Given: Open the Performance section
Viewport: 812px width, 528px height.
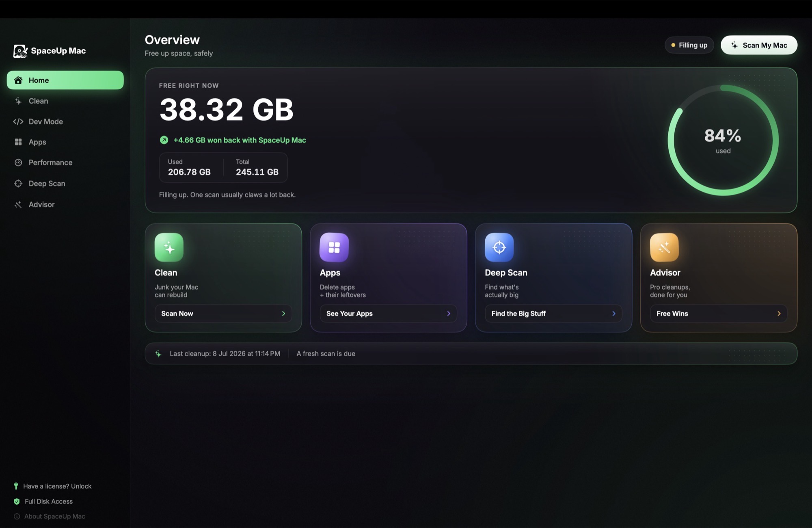Looking at the screenshot, I should [65, 163].
